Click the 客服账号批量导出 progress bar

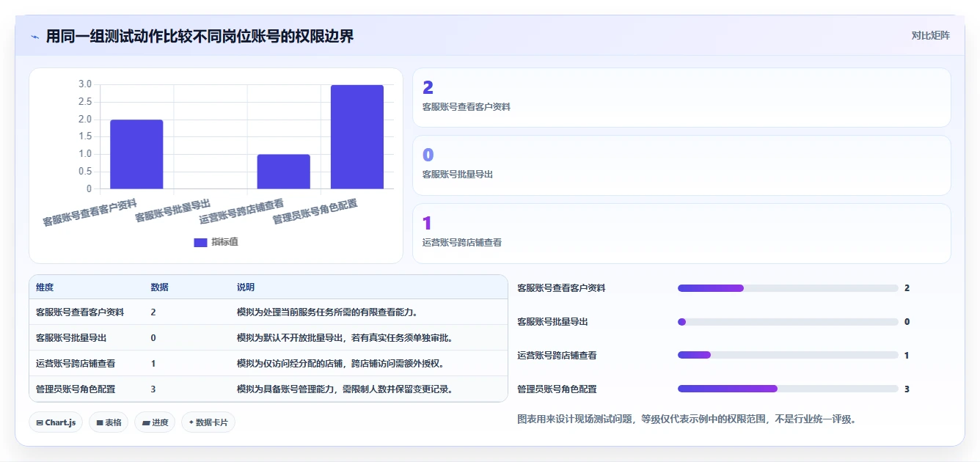click(x=788, y=322)
